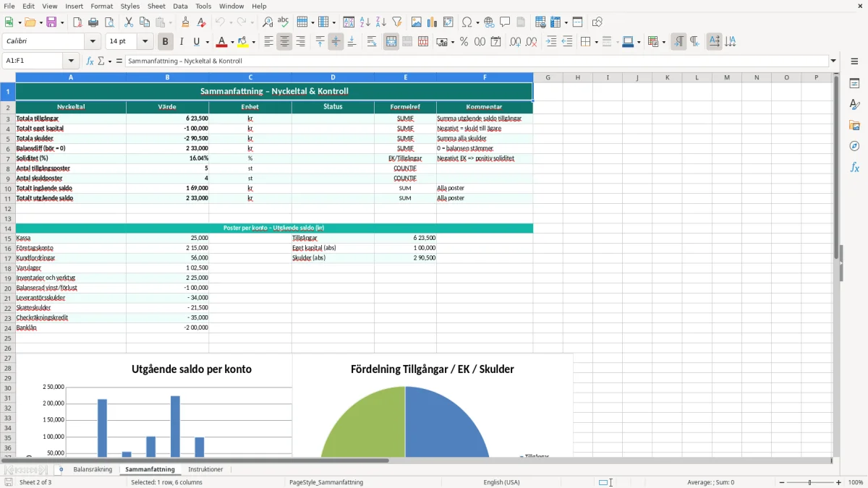Viewport: 868px width, 488px height.
Task: Open the Font Name dropdown
Action: point(93,42)
